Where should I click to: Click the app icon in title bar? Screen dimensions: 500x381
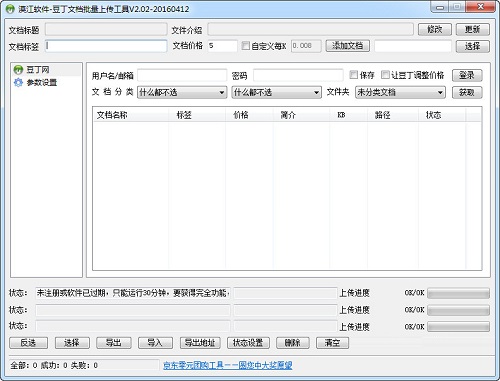click(10, 9)
